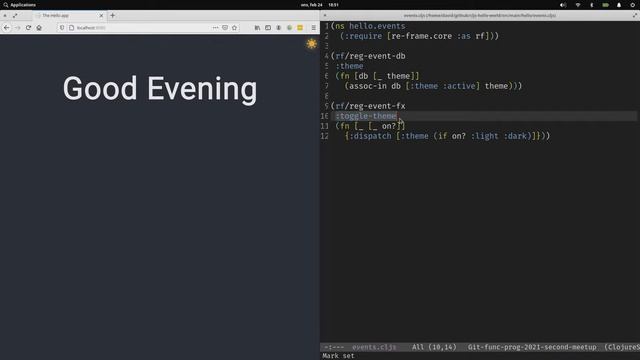Click ':dispatch' keyword on line 12
Screen dimensions: 640x360
(x=370, y=136)
